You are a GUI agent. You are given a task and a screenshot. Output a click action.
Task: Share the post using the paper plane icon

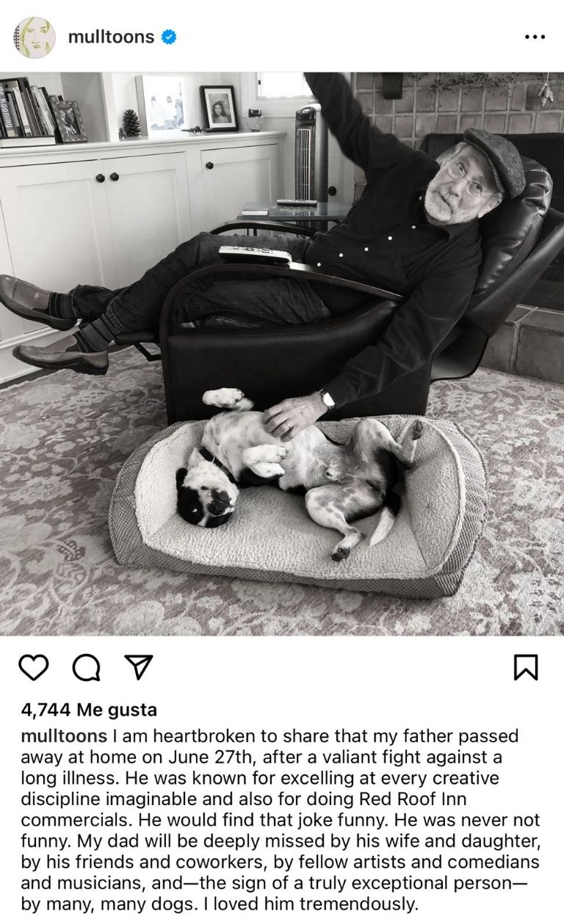[138, 666]
